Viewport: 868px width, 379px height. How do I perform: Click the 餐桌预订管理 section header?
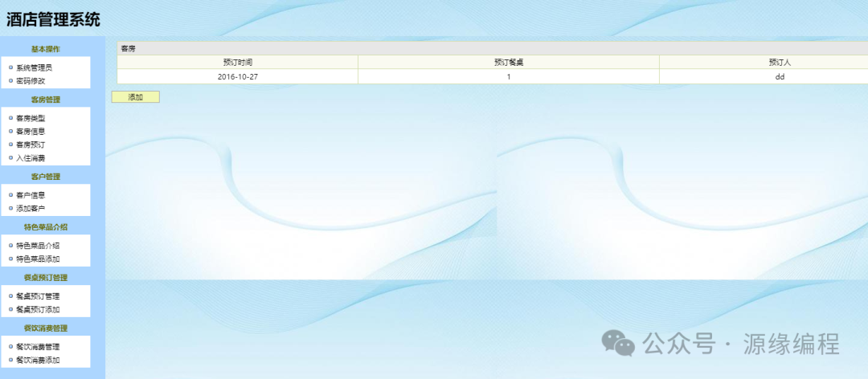click(45, 278)
